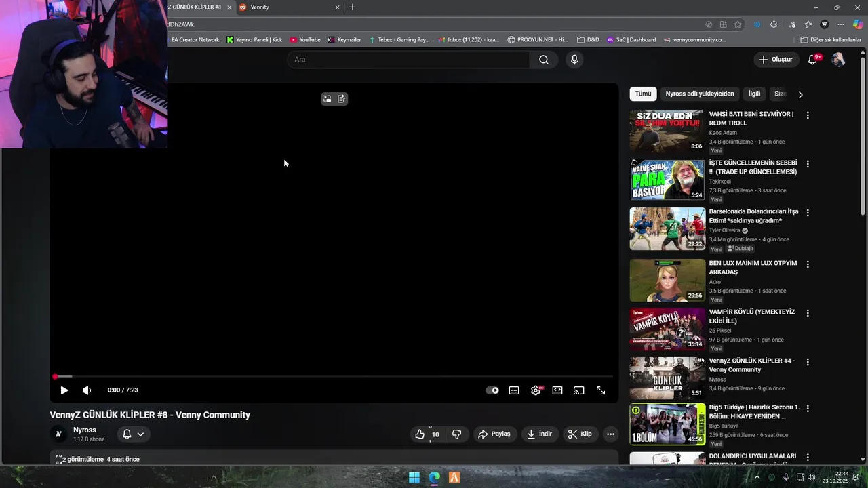
Task: Toggle the autoplay switch in player controls
Action: click(x=492, y=390)
